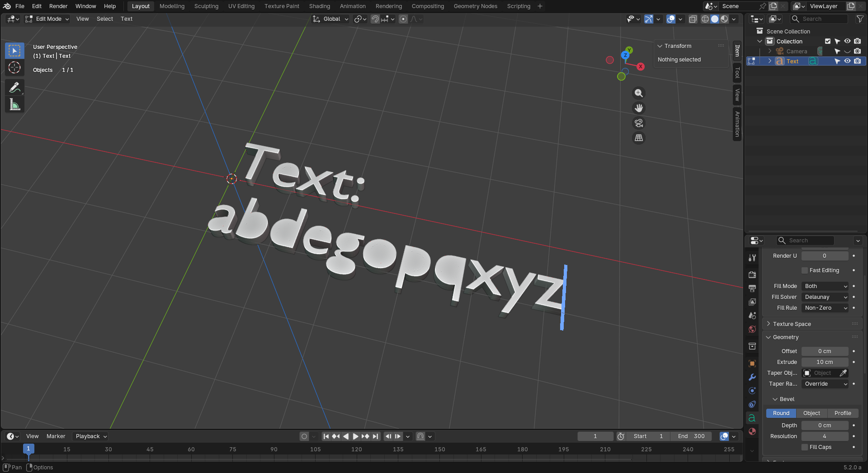The width and height of the screenshot is (868, 473).
Task: Choose the Annotate pencil tool
Action: pos(14,87)
